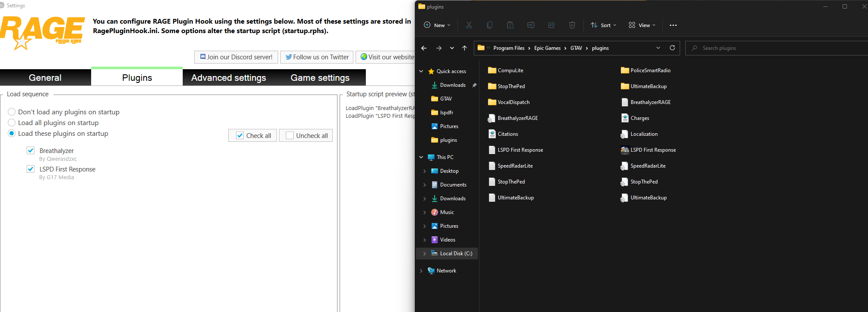Uncheck the Breathalyzer plugin checkbox
Screen dimensions: 868x312
pos(31,150)
